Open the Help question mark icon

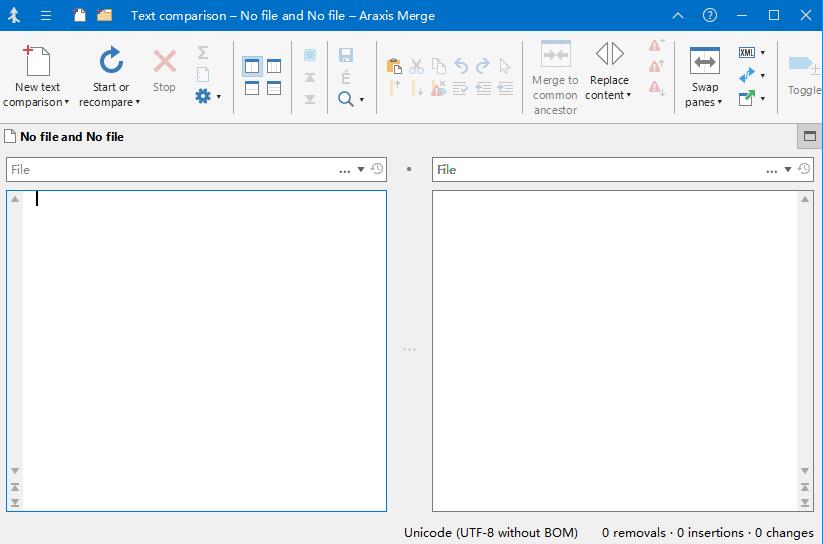[x=710, y=15]
